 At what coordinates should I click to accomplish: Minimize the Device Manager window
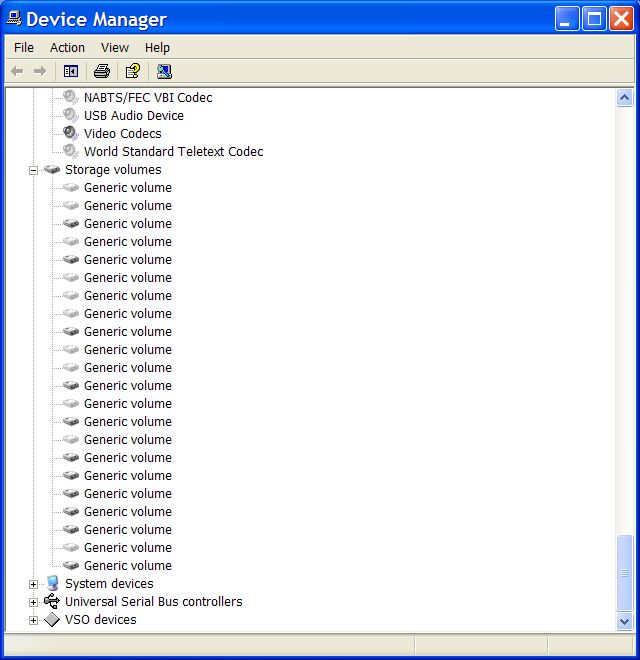pyautogui.click(x=567, y=19)
